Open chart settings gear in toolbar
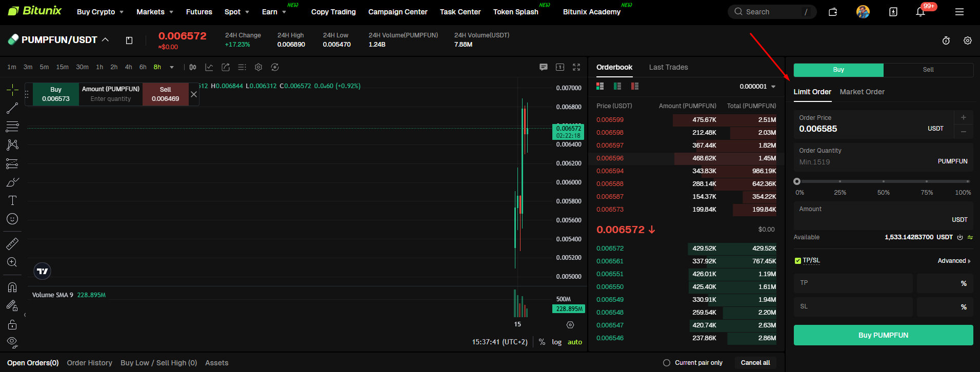The image size is (980, 372). pyautogui.click(x=258, y=67)
